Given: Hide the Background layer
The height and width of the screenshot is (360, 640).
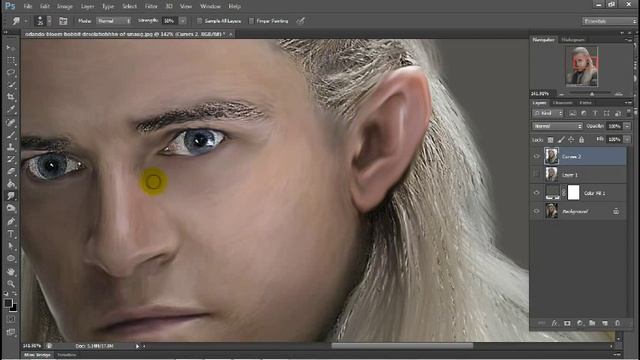Looking at the screenshot, I should pos(536,211).
